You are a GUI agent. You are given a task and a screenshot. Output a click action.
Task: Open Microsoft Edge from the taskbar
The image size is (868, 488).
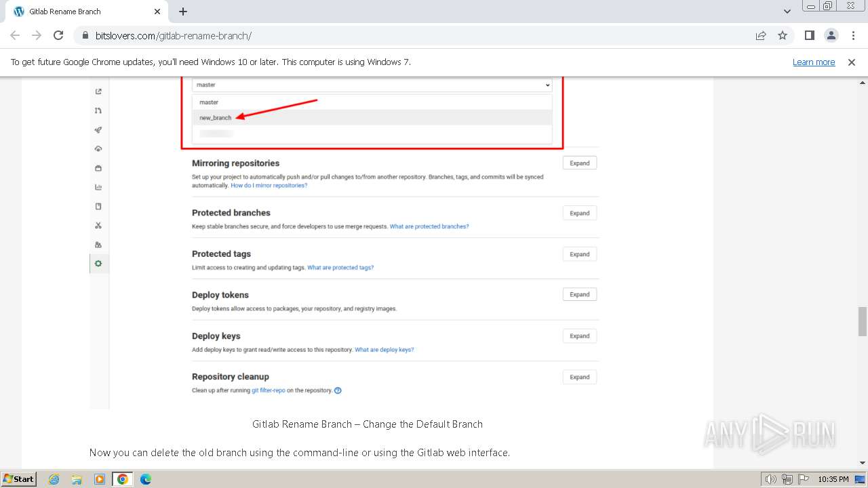[x=145, y=479]
